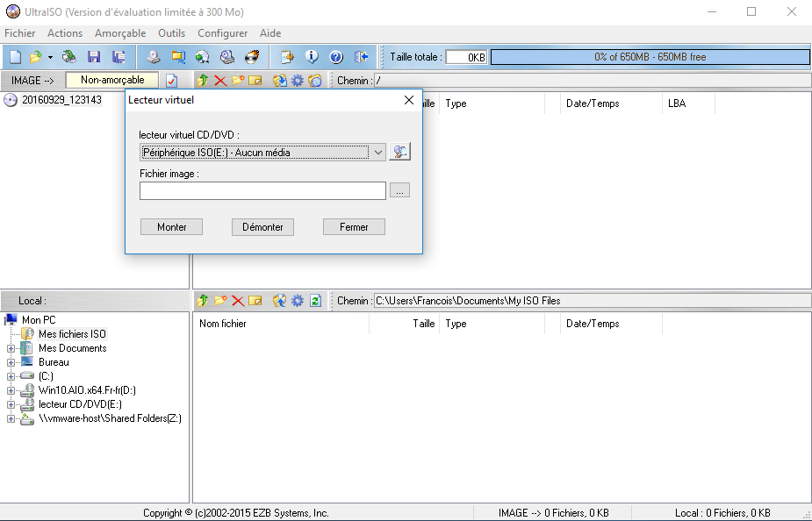Click the green refresh icon in local toolbar
Image resolution: width=812 pixels, height=521 pixels.
(315, 301)
